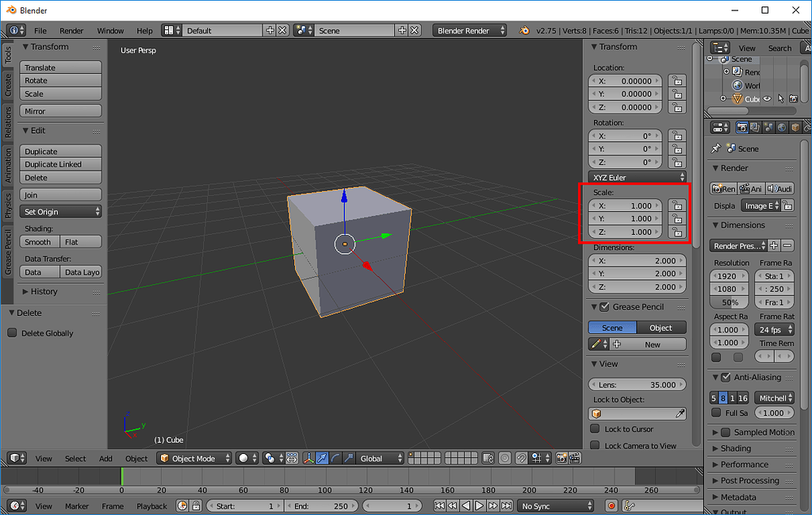Open the Render menu in info header
Viewport: 812px width, 515px height.
(x=71, y=31)
